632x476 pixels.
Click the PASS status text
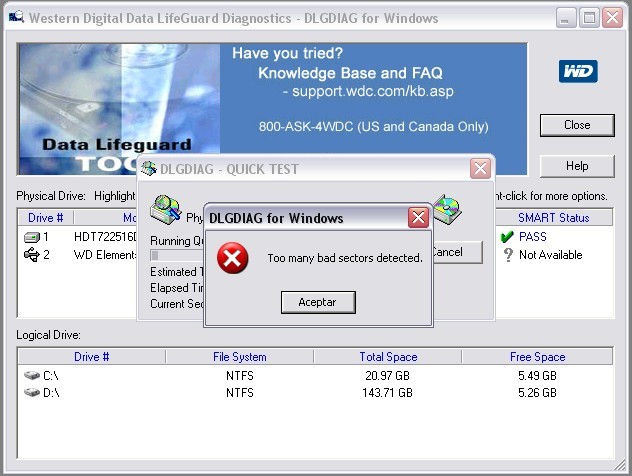[532, 237]
